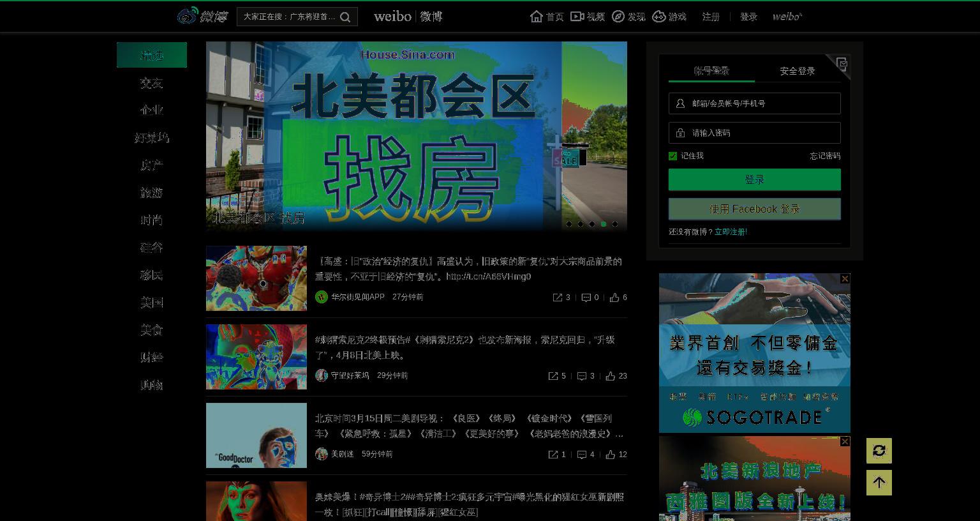The width and height of the screenshot is (980, 521).
Task: Click comment icon on 美剧迷 post
Action: pyautogui.click(x=582, y=455)
